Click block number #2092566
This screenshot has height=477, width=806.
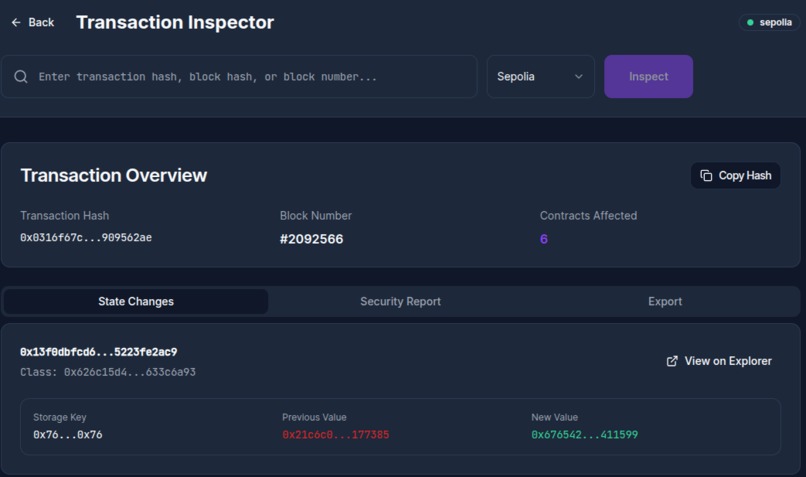tap(312, 239)
